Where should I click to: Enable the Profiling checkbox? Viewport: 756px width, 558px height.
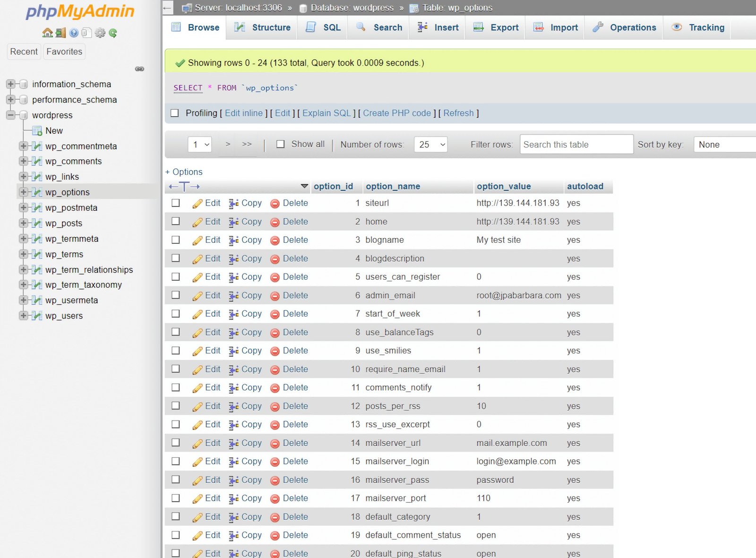coord(175,113)
